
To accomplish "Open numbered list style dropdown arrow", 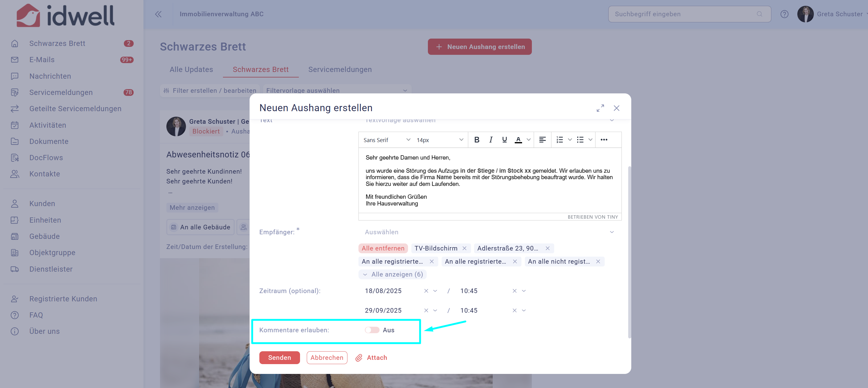I will [569, 140].
